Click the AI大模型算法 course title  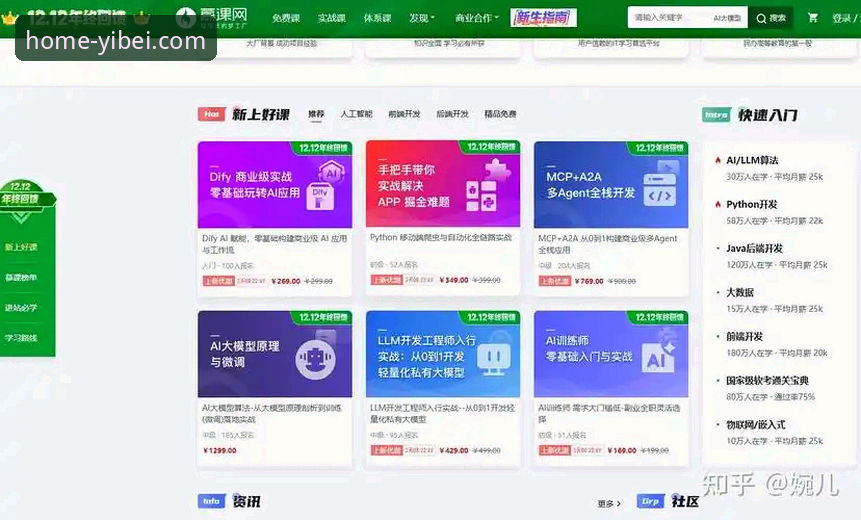pos(272,413)
